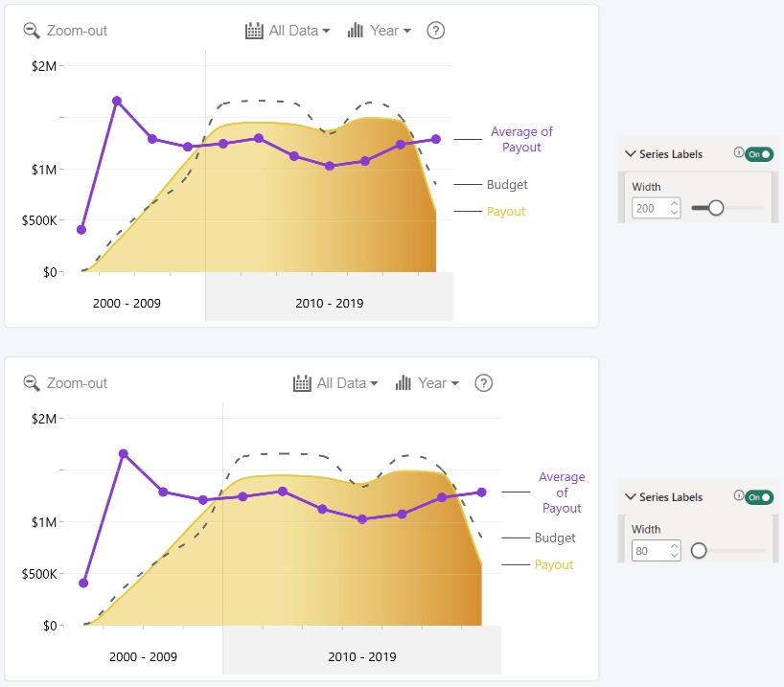Click the bar chart granularity icon in top chart

point(355,31)
